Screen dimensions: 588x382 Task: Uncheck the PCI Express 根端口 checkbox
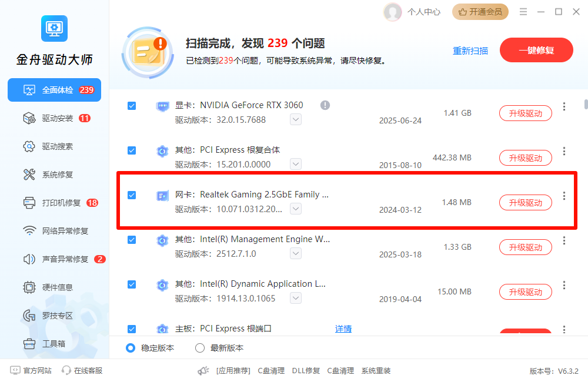click(132, 329)
